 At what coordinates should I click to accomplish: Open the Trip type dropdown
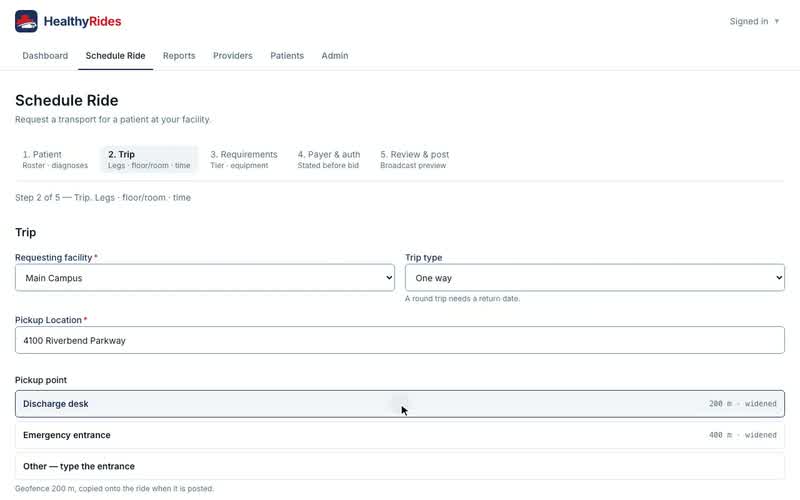(x=594, y=278)
